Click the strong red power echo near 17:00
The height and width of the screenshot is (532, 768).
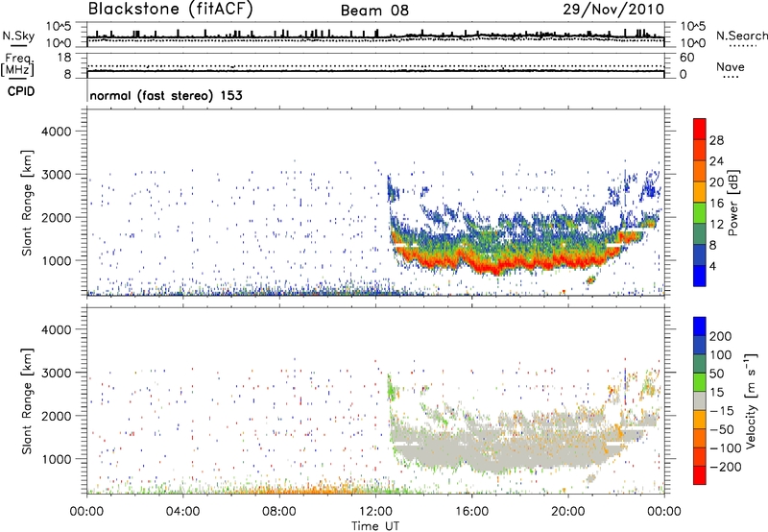click(495, 269)
